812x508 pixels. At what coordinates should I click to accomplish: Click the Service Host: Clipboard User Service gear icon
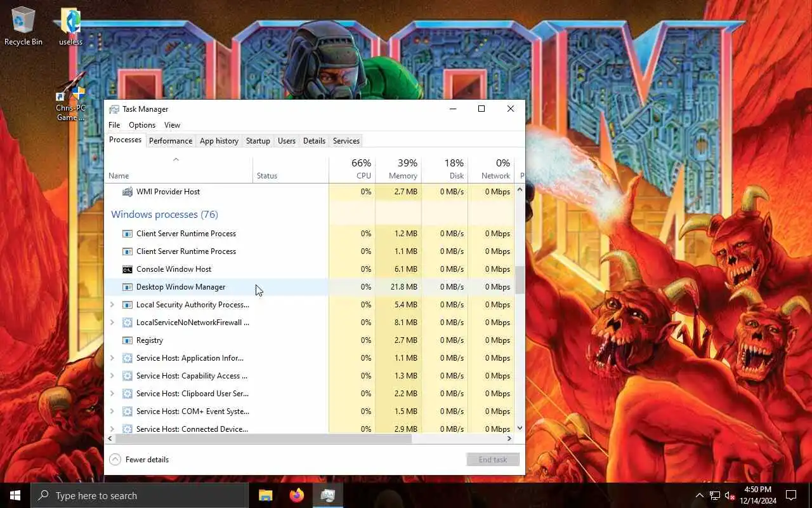click(x=127, y=394)
